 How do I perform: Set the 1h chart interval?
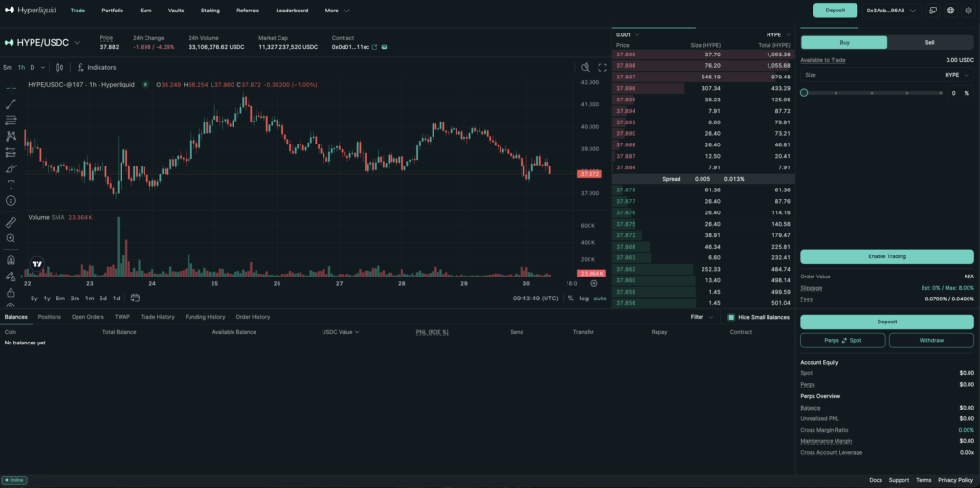[x=21, y=68]
